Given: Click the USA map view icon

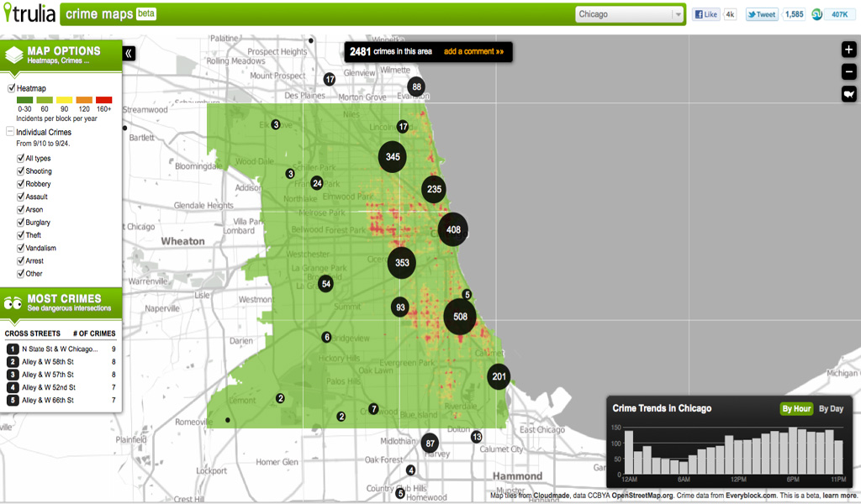Looking at the screenshot, I should pyautogui.click(x=848, y=94).
